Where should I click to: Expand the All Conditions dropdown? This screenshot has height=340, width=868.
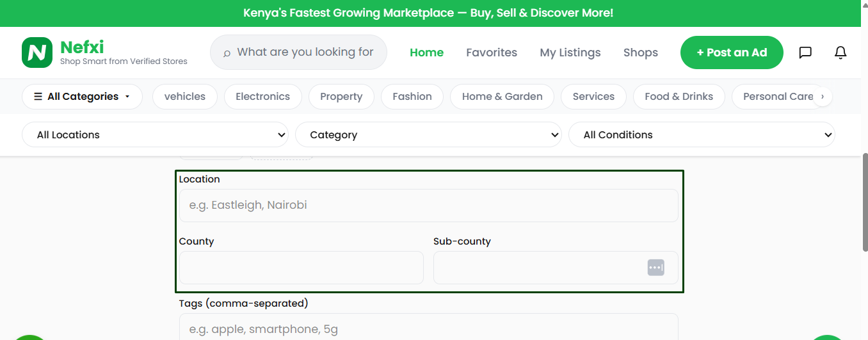pos(702,135)
